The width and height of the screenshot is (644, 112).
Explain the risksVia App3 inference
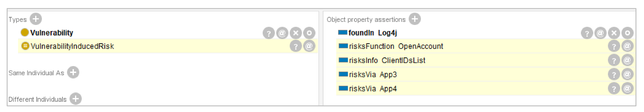(x=614, y=74)
